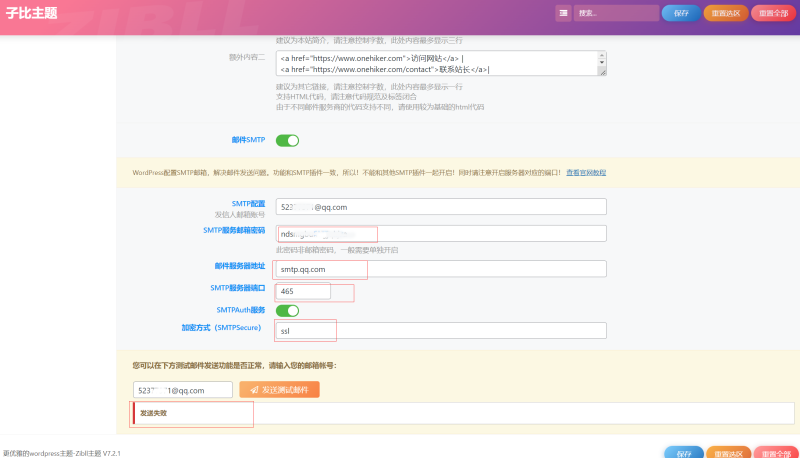
Task: Click the SMTP配置 sender email field
Action: [441, 207]
